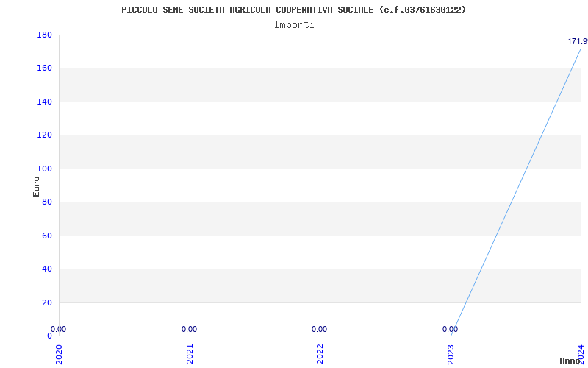
Task: Click the 160 y-axis tick
Action: 44,68
